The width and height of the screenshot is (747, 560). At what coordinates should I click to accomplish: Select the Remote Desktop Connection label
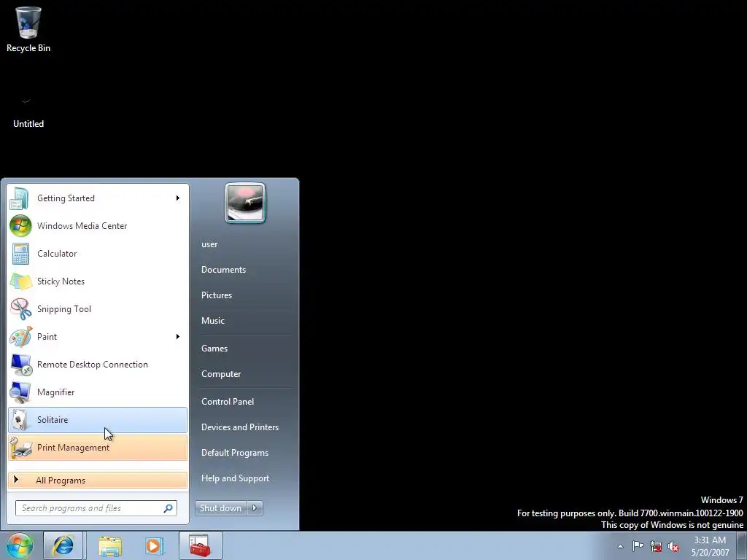coord(93,365)
